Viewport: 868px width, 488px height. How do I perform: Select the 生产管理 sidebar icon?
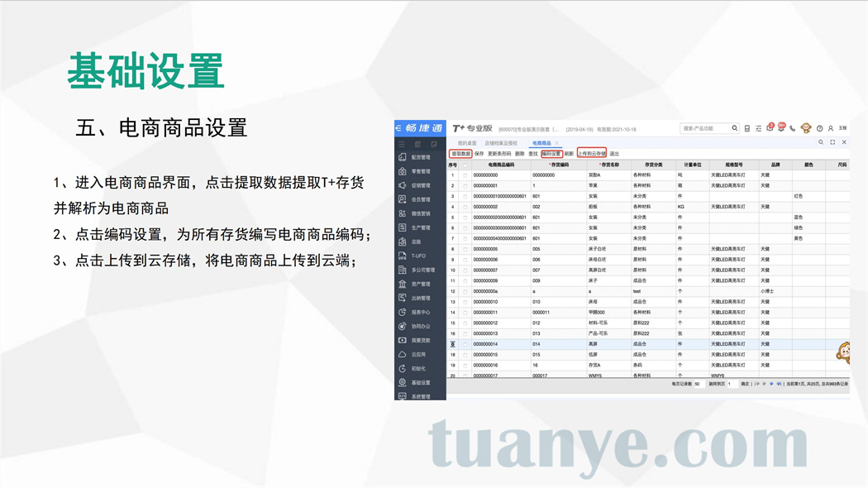[403, 227]
